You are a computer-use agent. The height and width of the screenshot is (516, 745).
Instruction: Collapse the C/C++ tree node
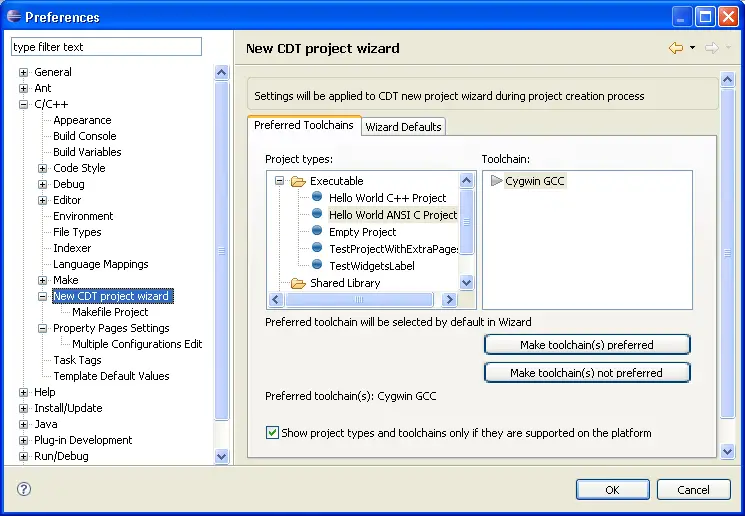[24, 104]
